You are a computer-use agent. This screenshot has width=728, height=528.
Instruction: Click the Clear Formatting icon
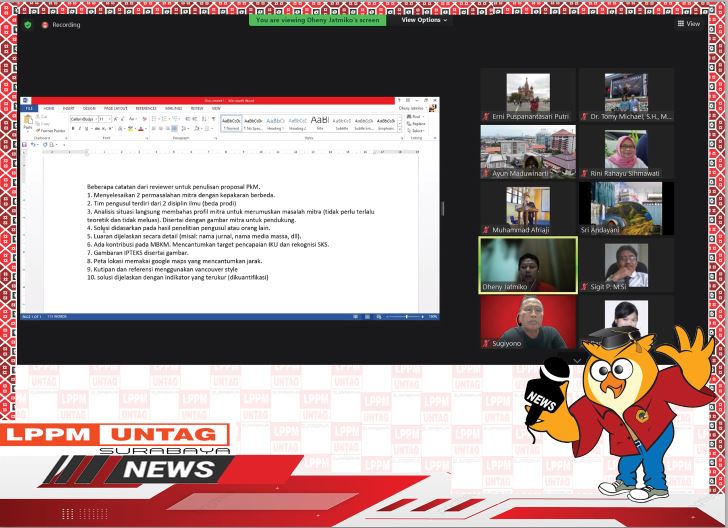(x=144, y=119)
